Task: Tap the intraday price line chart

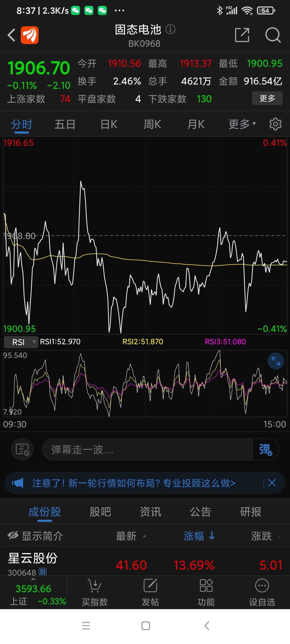Action: coord(145,235)
